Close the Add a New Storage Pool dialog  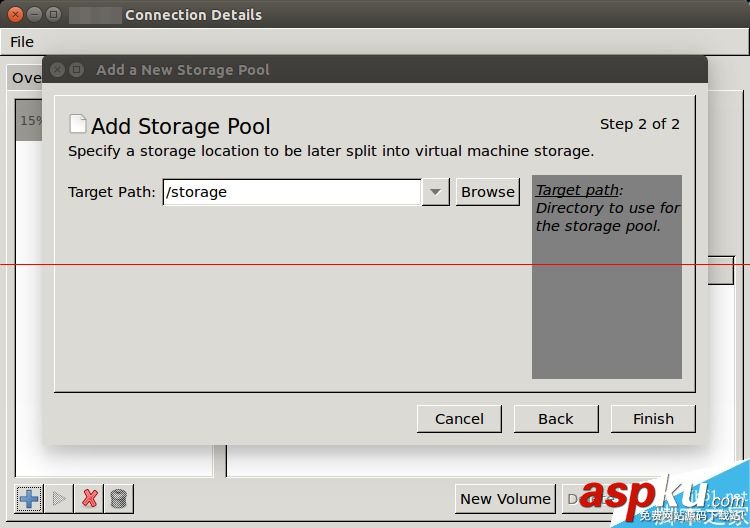pyautogui.click(x=58, y=70)
